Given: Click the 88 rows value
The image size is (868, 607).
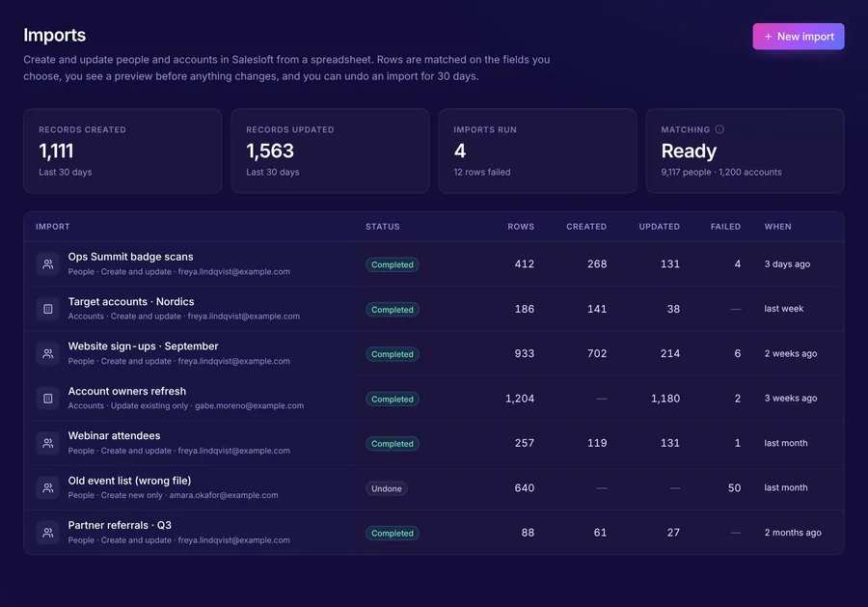Looking at the screenshot, I should (x=528, y=533).
